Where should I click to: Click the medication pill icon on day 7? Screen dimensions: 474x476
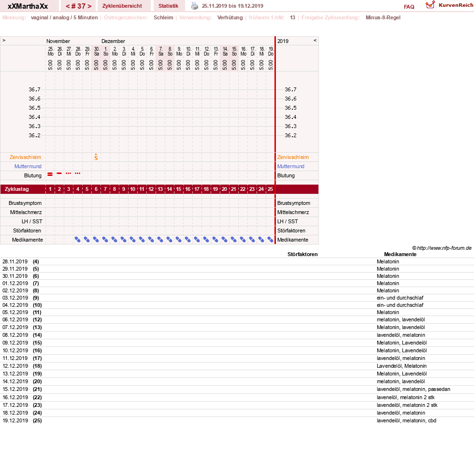tap(105, 240)
